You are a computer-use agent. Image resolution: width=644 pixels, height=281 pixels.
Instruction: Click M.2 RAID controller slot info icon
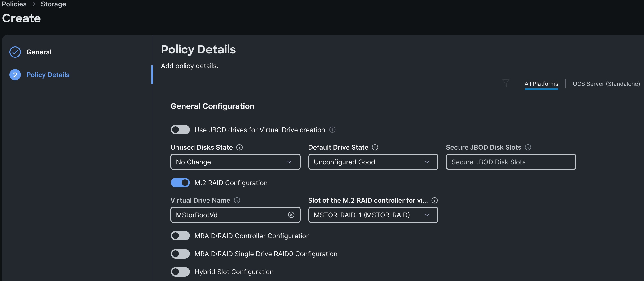coord(435,201)
